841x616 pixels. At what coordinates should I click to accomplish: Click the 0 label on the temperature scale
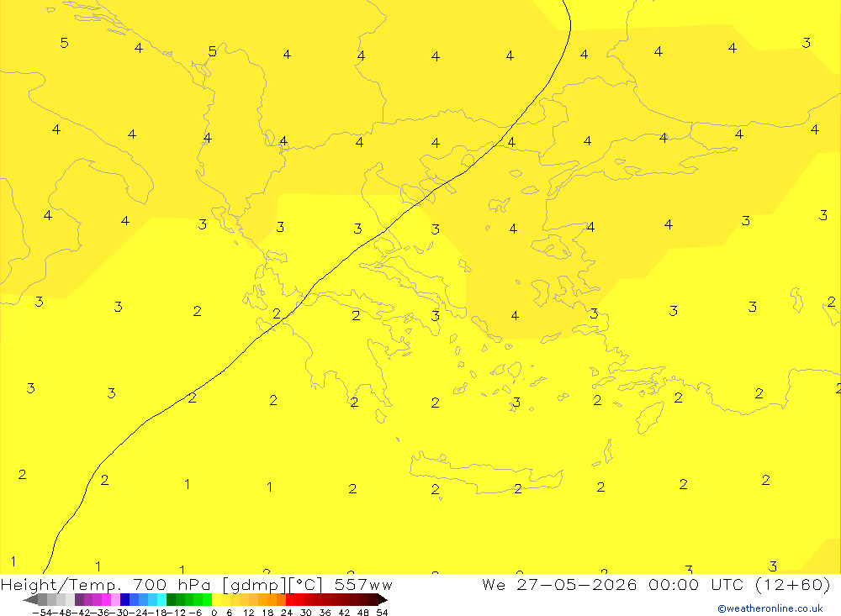coord(214,613)
